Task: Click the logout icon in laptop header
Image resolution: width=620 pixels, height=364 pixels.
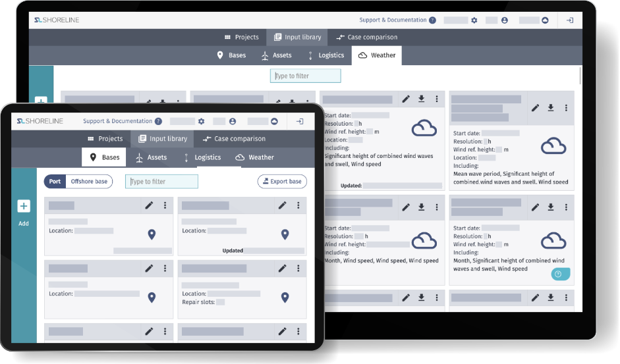Action: coord(570,20)
